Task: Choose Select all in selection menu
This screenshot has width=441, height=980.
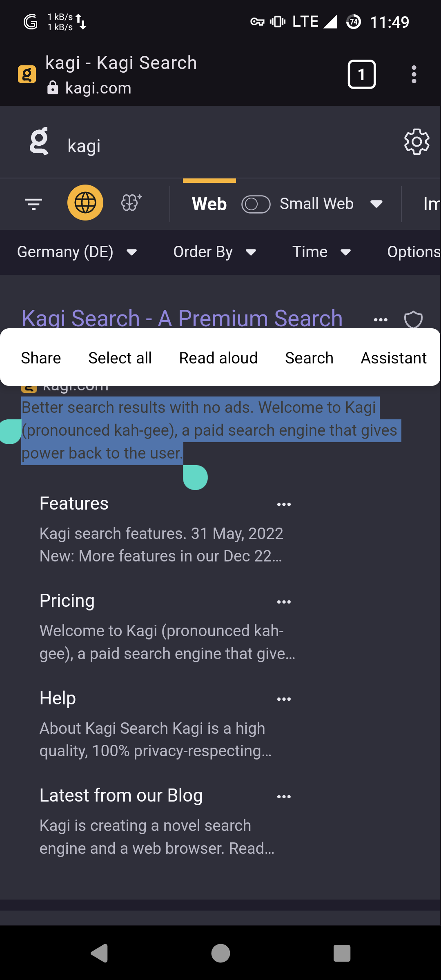Action: coord(120,358)
